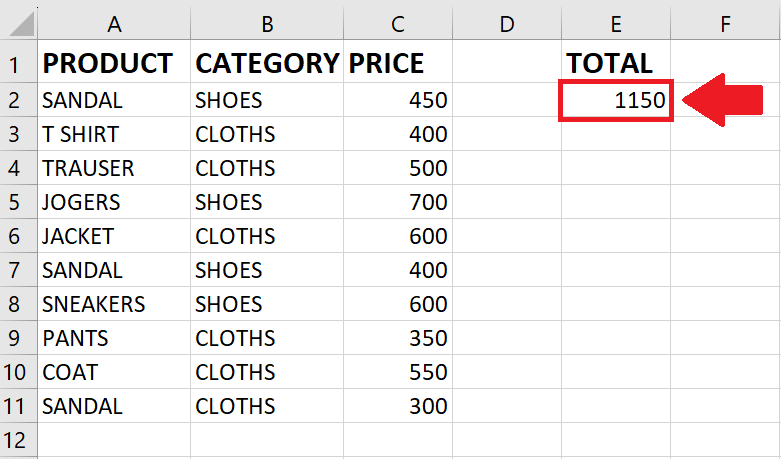Select column C header

[x=397, y=23]
